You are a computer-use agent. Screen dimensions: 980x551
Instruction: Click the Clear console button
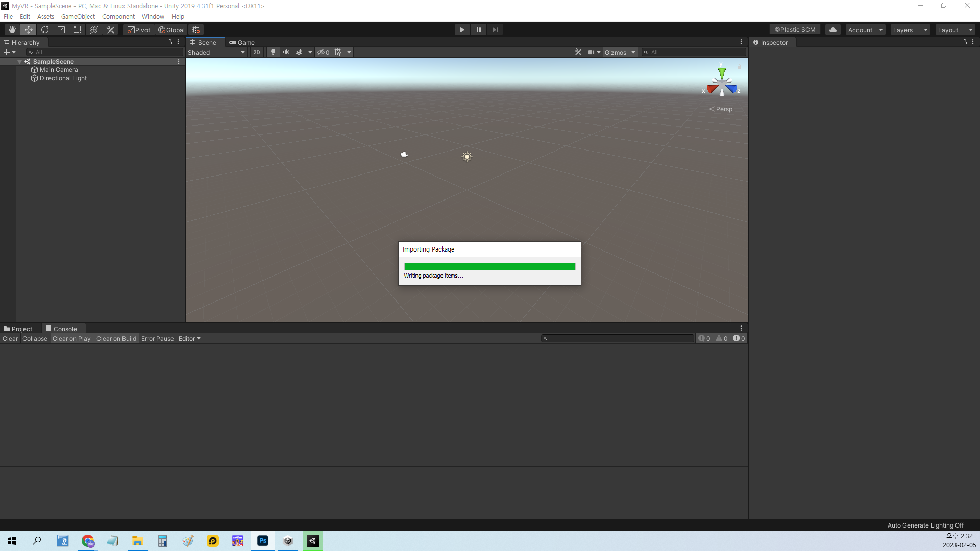10,339
